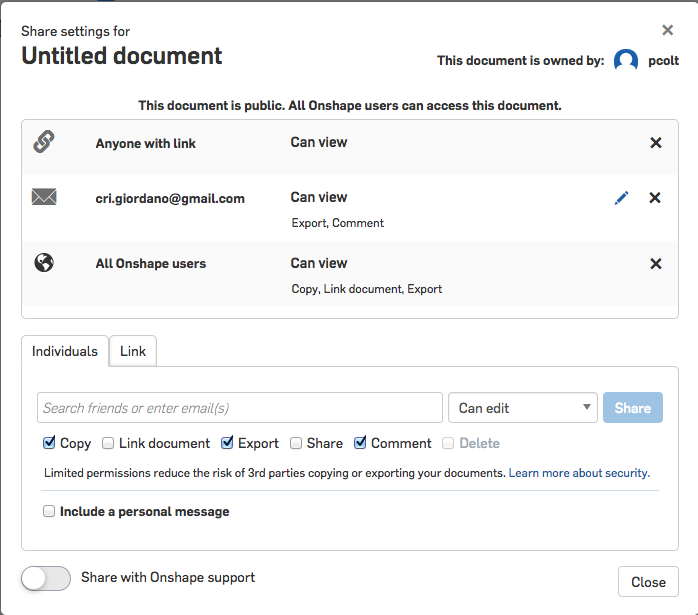The height and width of the screenshot is (615, 698).
Task: Toggle the Share with Onshape support switch
Action: (x=46, y=578)
